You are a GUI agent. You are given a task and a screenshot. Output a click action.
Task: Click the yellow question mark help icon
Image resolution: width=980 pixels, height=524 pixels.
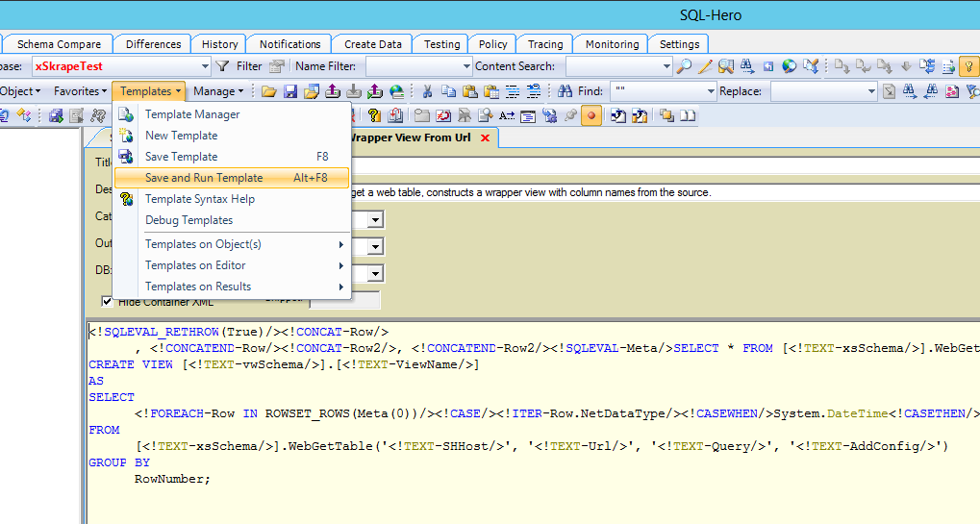374,115
